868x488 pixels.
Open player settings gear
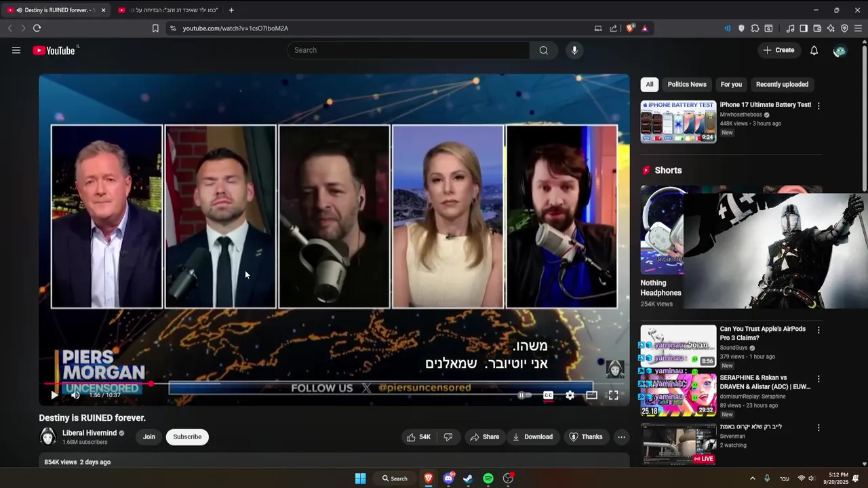tap(570, 395)
